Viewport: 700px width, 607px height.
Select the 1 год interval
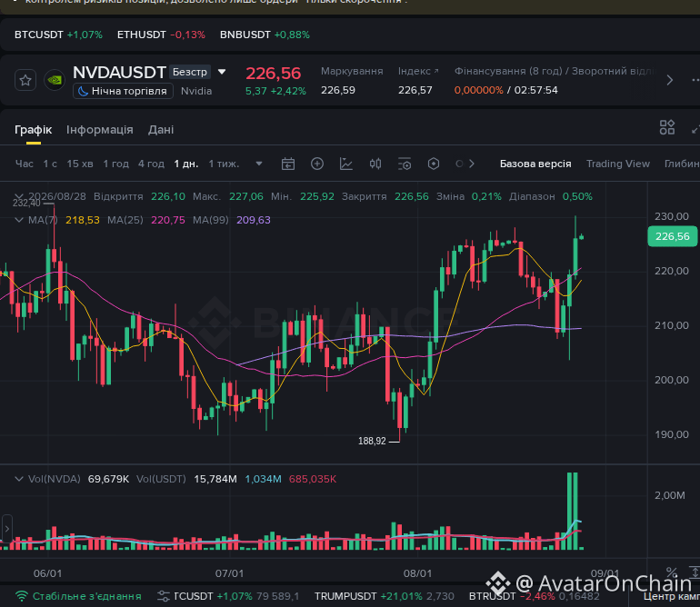pyautogui.click(x=116, y=164)
